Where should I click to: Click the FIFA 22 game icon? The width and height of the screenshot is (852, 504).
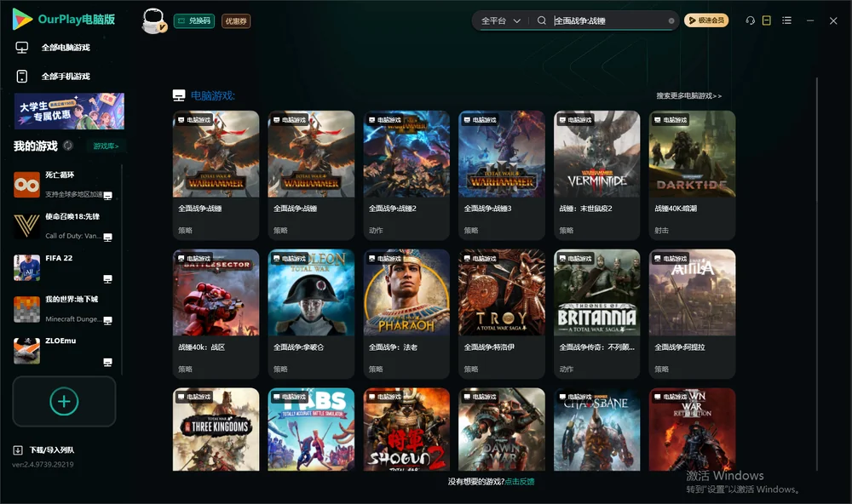[26, 267]
